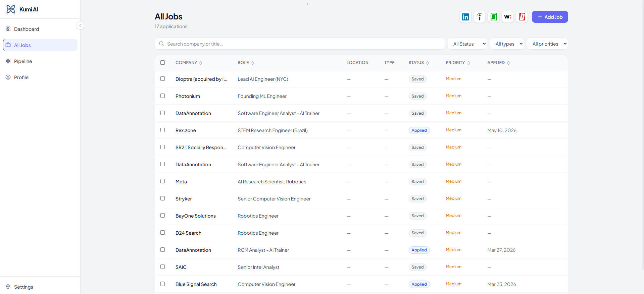Click the Add Job button
The height and width of the screenshot is (294, 644).
pos(550,17)
